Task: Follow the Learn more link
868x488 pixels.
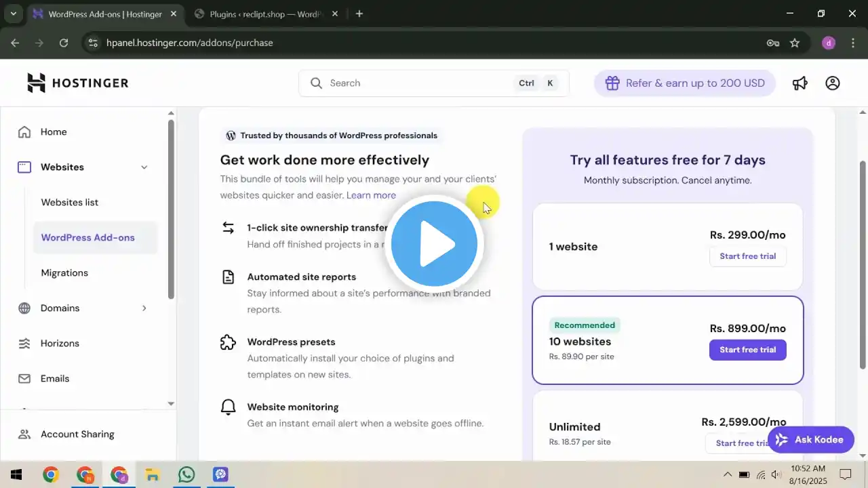Action: [371, 195]
